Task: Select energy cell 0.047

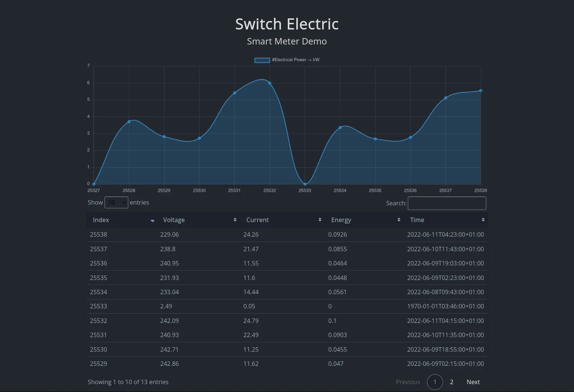Action: [x=336, y=364]
